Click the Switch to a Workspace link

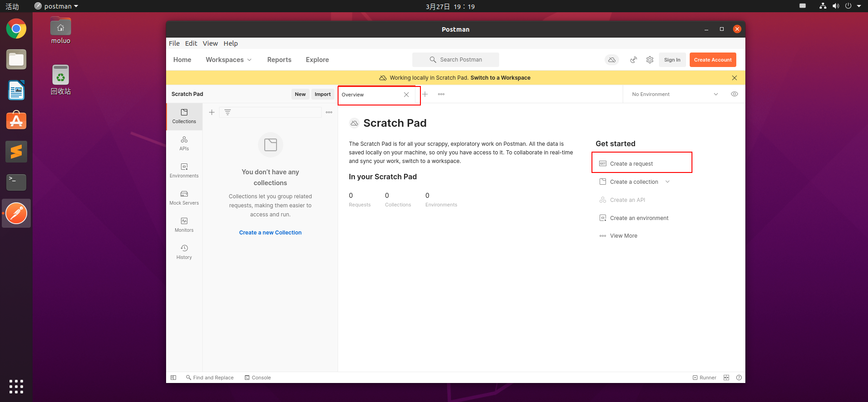(x=501, y=78)
